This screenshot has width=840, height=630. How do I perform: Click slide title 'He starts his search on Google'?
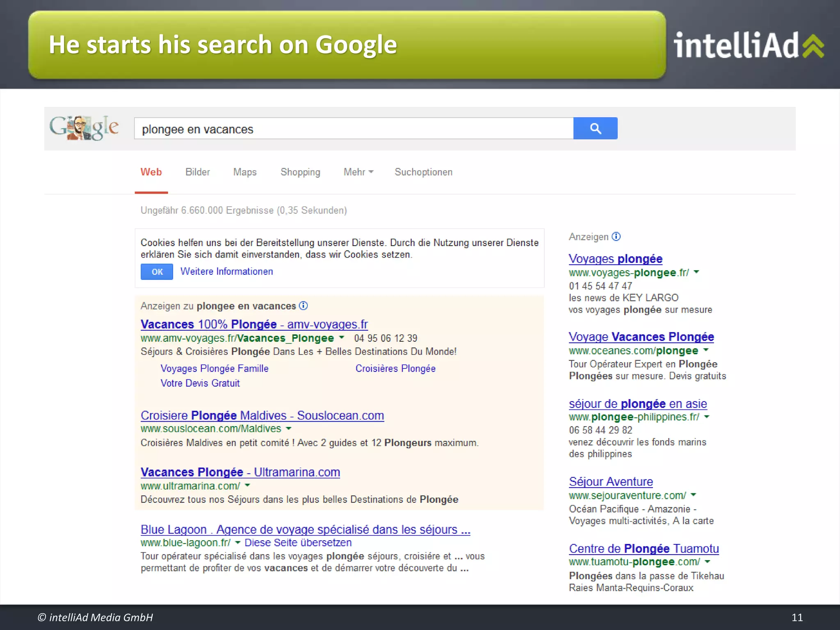pos(223,44)
